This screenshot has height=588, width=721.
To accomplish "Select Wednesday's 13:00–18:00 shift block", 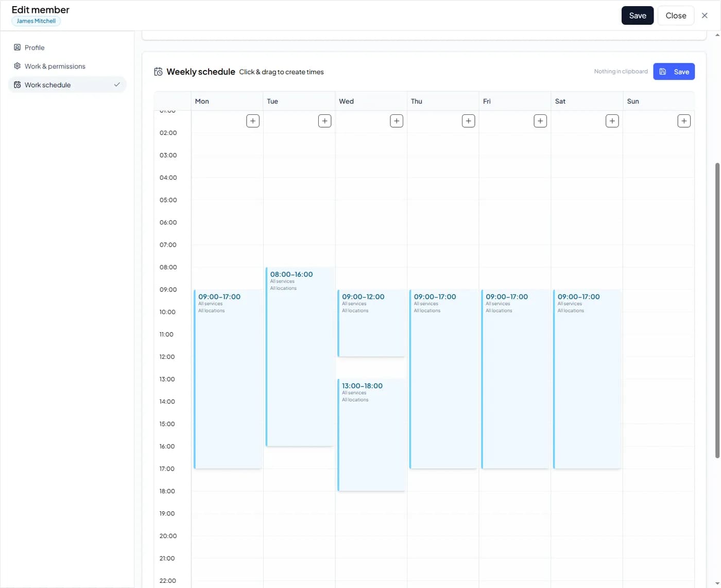I will coord(371,435).
